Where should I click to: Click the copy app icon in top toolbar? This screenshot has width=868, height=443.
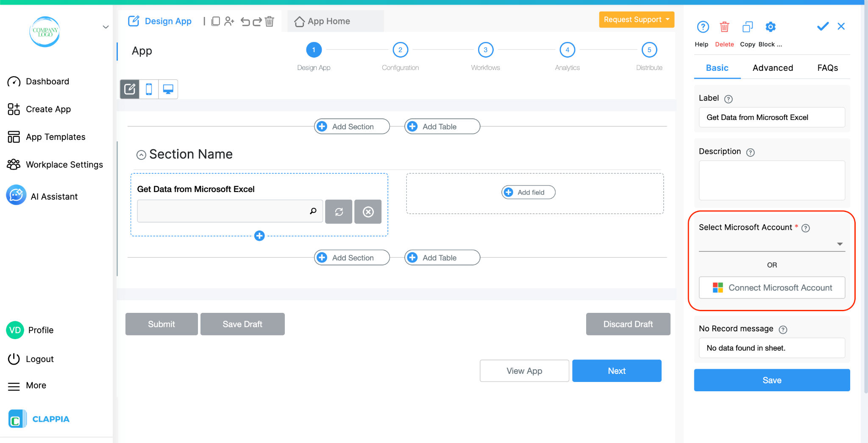(x=216, y=21)
